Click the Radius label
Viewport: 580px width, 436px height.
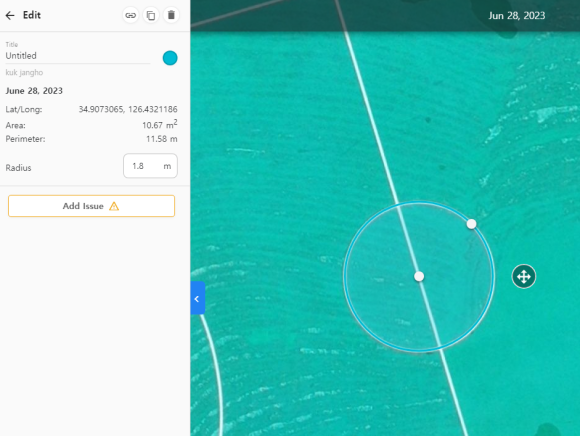pos(18,168)
